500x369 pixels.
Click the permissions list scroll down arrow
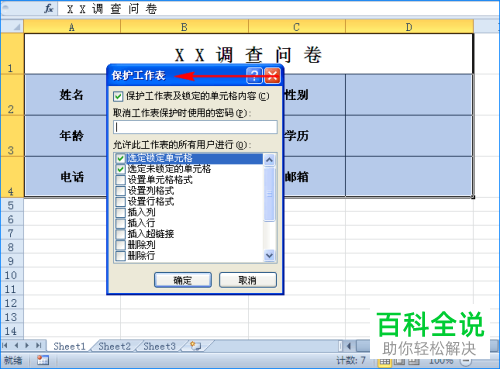[x=269, y=256]
